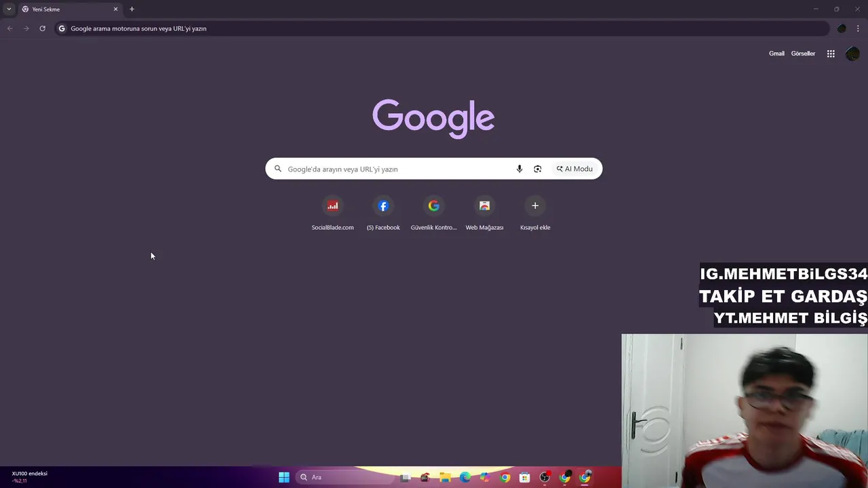Launch Microsoft Edge from the taskbar

465,477
